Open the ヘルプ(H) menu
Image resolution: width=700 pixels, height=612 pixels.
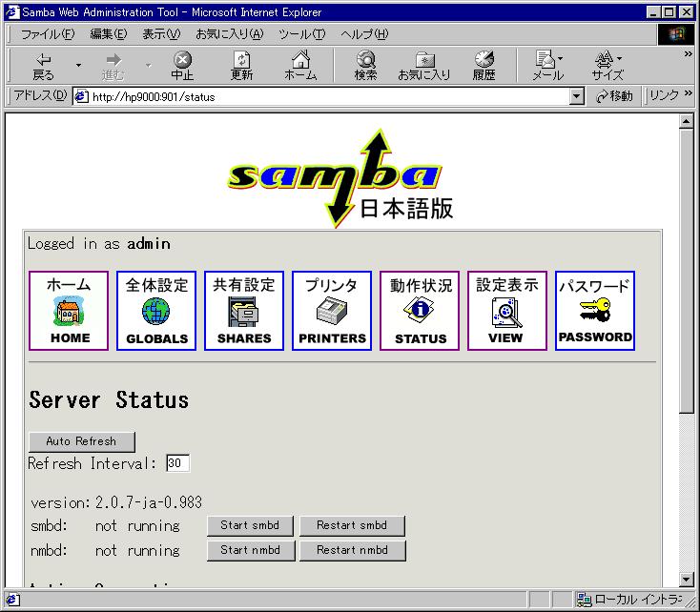(x=364, y=34)
